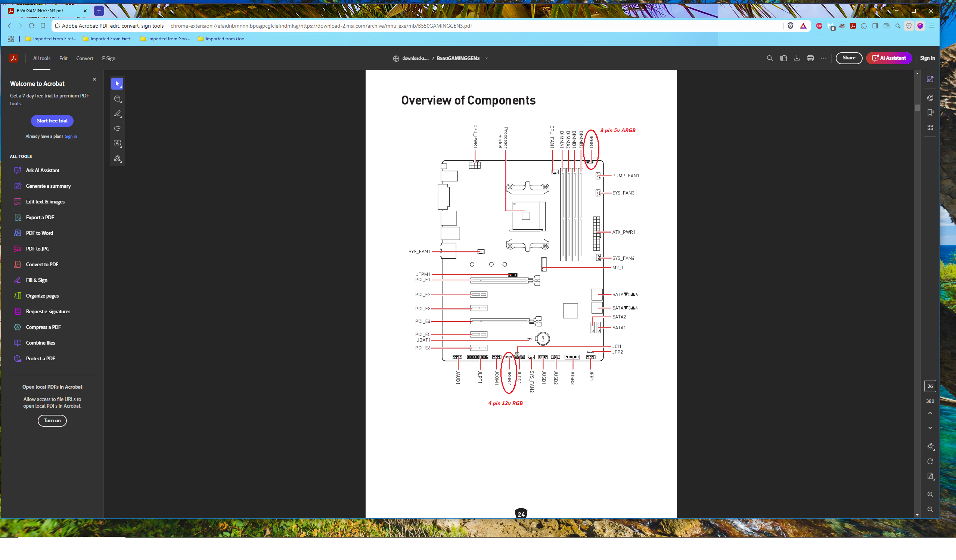956x560 pixels.
Task: Toggle the Brave Shields icon
Action: (791, 26)
